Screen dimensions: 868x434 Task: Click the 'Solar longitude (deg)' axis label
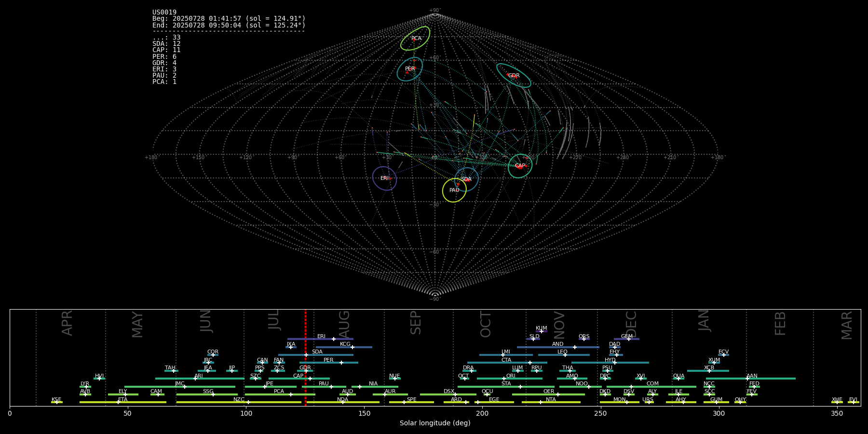[435, 423]
